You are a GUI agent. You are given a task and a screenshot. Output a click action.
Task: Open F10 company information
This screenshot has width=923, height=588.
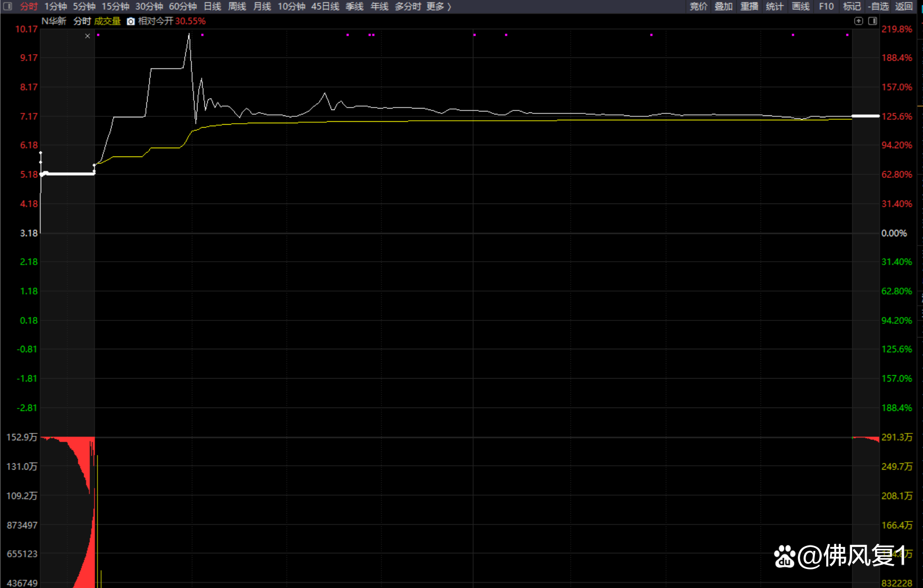826,6
